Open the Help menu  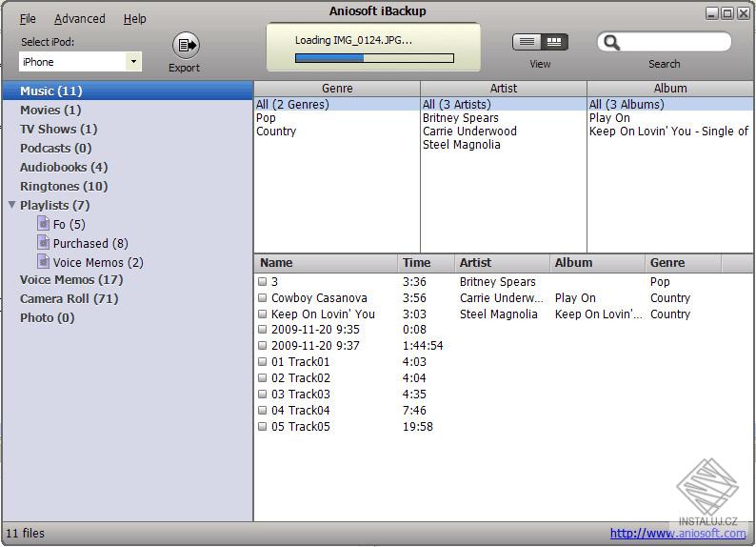point(134,19)
